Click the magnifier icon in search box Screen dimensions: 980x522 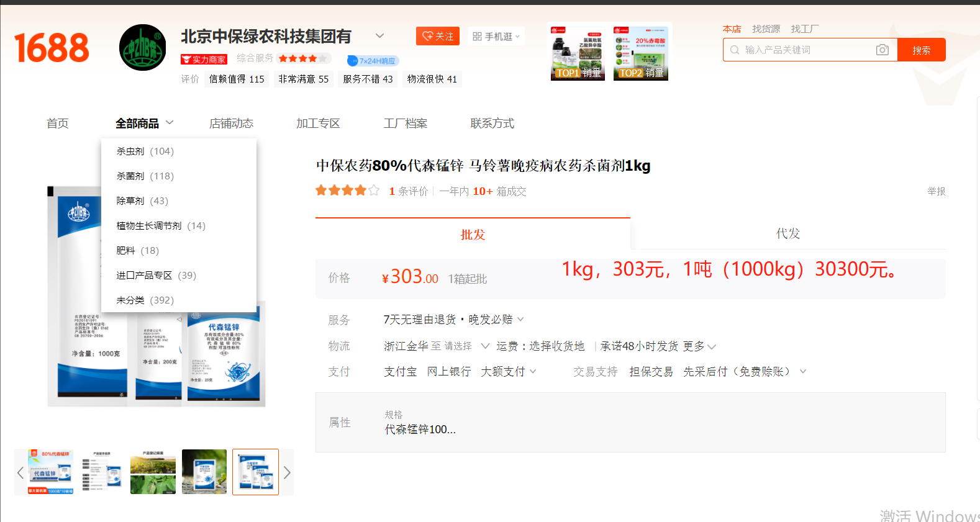coord(735,50)
